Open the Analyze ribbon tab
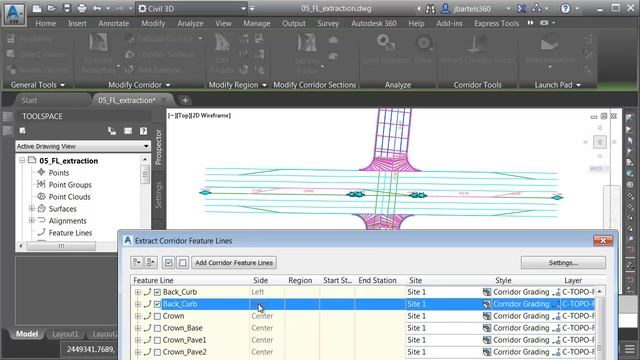 click(x=190, y=23)
